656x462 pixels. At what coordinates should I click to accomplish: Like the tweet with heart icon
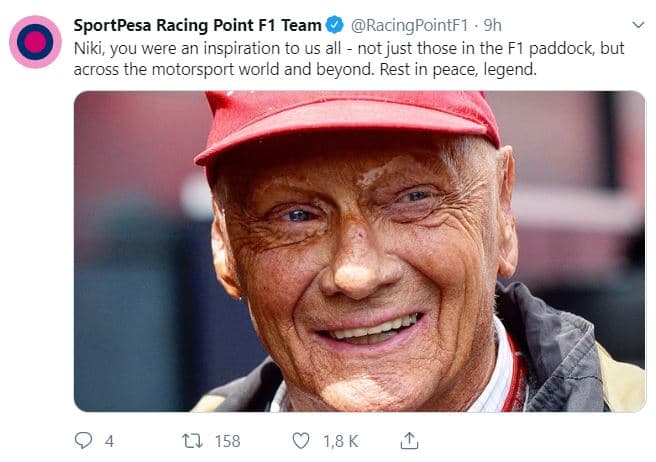300,440
